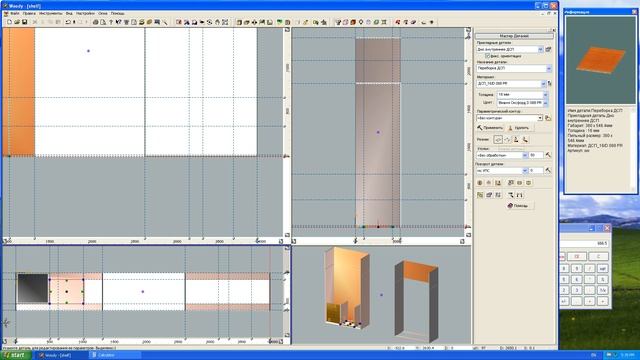Click third icon in panel's lower icon row
The image size is (640, 360).
click(x=498, y=183)
